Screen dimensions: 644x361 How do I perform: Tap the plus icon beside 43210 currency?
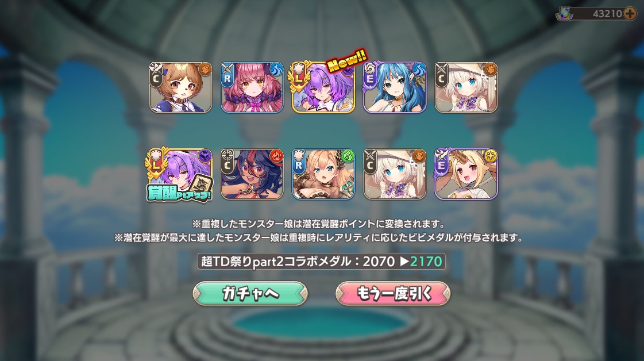point(630,14)
